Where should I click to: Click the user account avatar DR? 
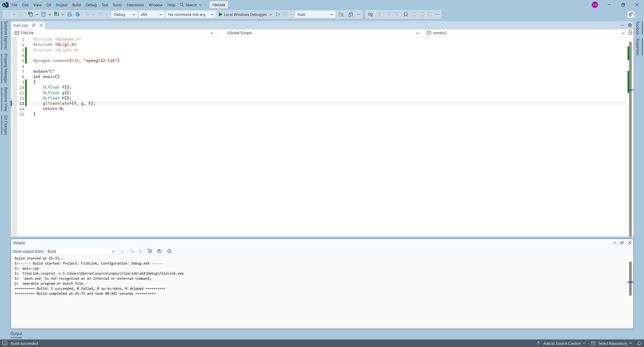(595, 5)
